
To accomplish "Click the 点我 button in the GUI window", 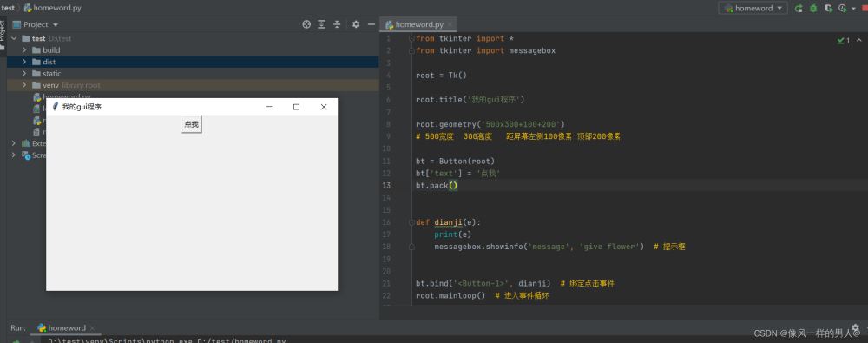I will (x=192, y=125).
